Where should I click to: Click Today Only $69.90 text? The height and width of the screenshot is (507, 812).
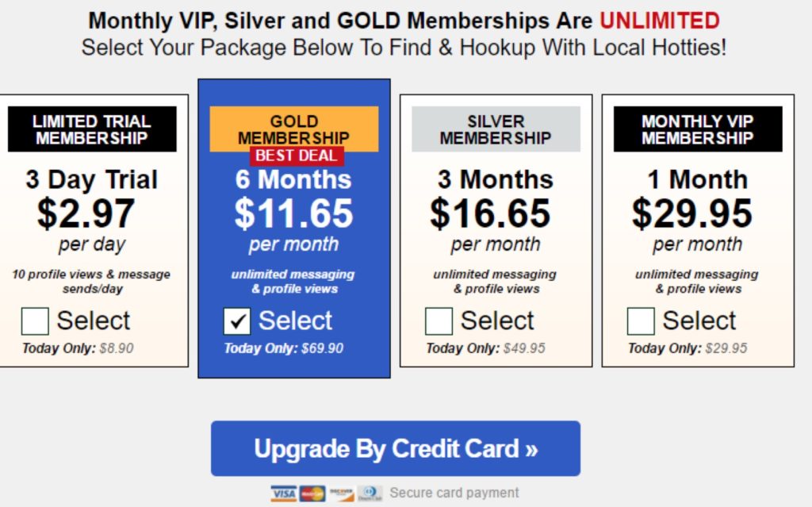coord(283,348)
